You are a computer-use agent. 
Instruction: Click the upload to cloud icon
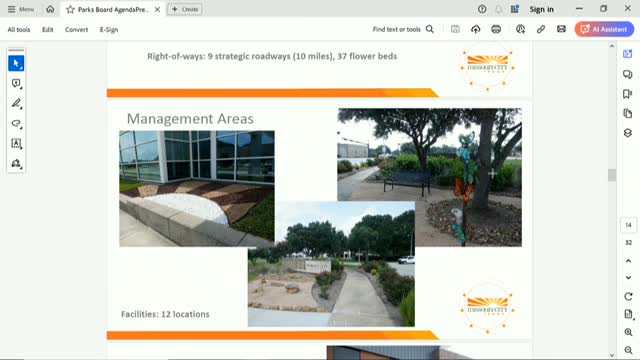pos(476,29)
